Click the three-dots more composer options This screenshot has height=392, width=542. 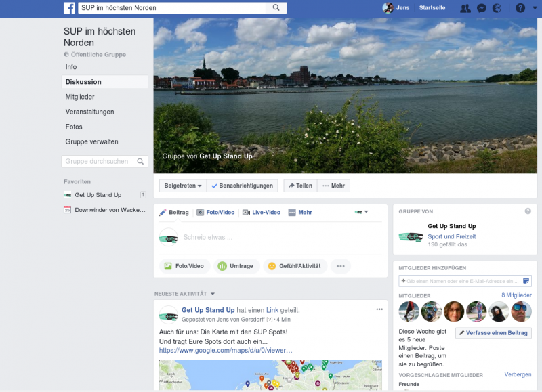[340, 266]
